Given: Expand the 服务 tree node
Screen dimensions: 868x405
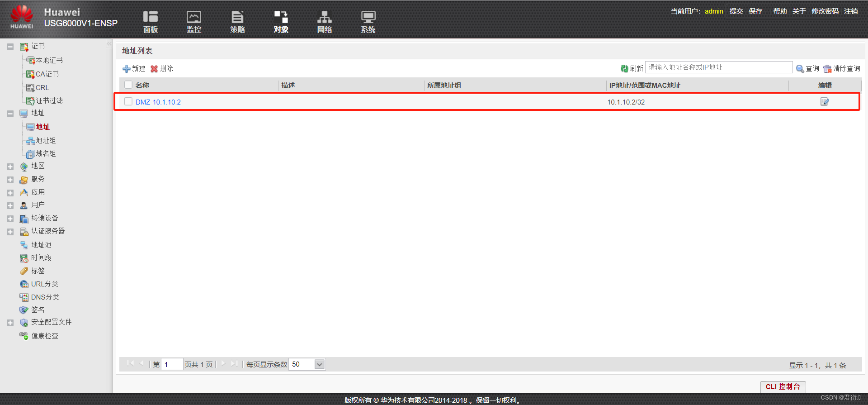Looking at the screenshot, I should coord(10,180).
